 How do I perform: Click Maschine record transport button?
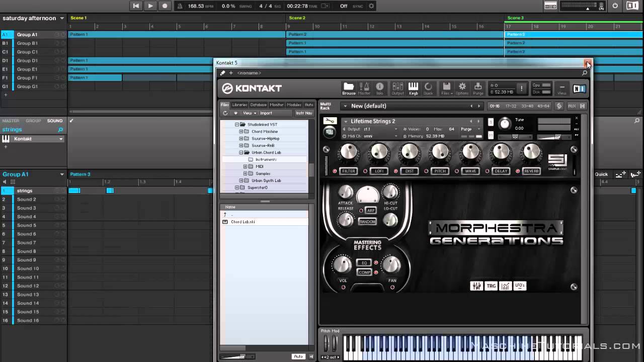(x=165, y=6)
